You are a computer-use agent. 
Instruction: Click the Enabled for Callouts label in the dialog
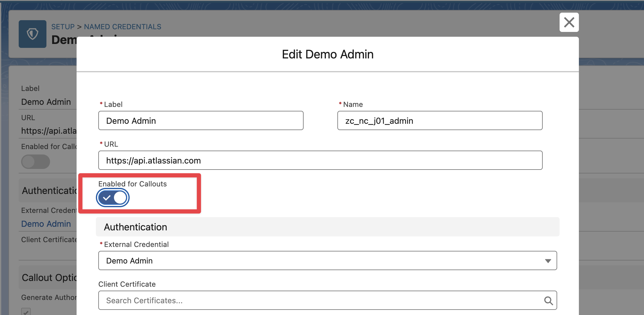coord(132,184)
